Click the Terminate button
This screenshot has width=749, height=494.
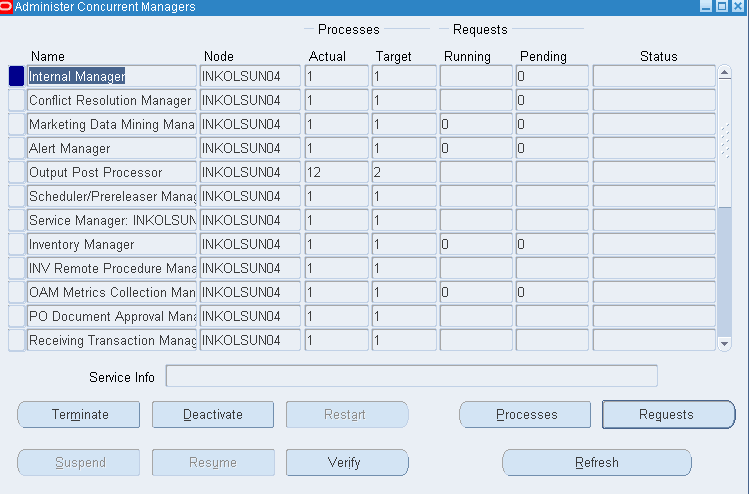point(79,414)
